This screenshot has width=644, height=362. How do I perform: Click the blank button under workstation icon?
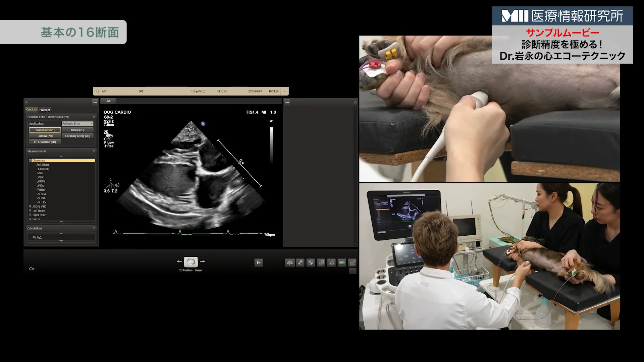click(x=352, y=271)
